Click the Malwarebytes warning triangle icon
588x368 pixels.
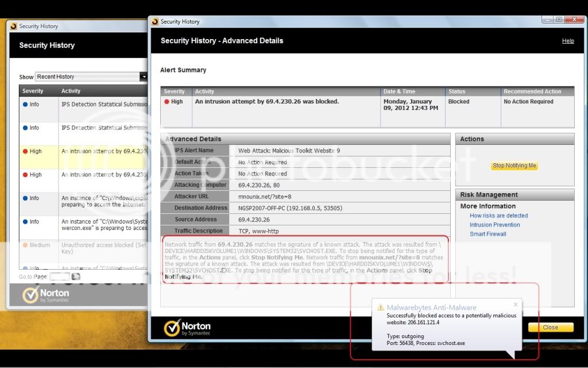click(381, 307)
